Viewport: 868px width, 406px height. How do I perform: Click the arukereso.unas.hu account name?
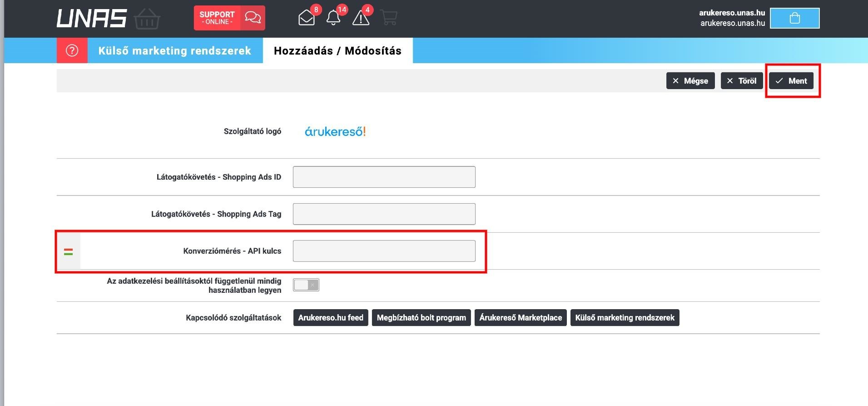pyautogui.click(x=732, y=13)
